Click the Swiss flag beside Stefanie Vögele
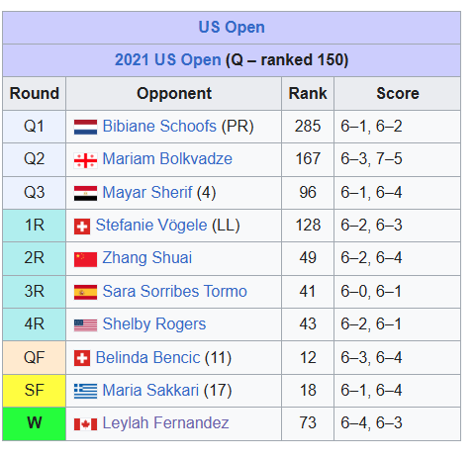This screenshot has width=476, height=459. (x=82, y=227)
